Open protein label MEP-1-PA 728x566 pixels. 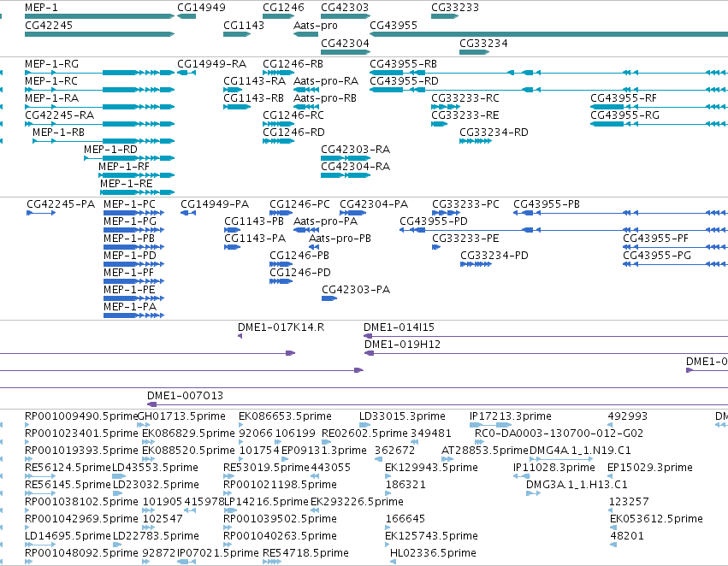pos(130,307)
